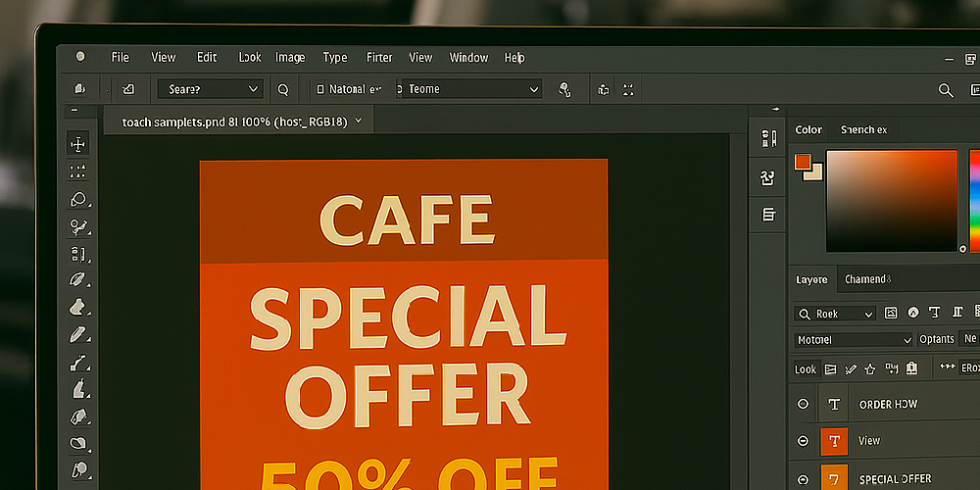
Task: Click the orange foreground color swatch
Action: coord(803,162)
